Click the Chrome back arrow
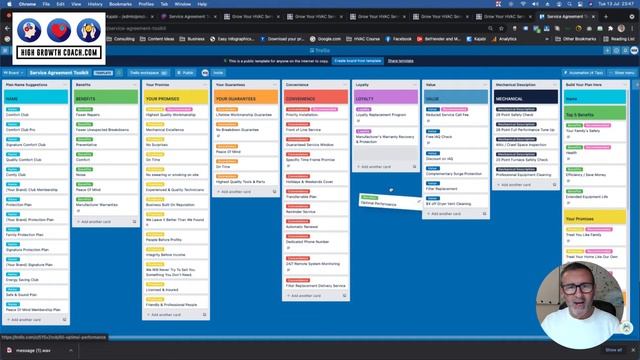 (7, 28)
